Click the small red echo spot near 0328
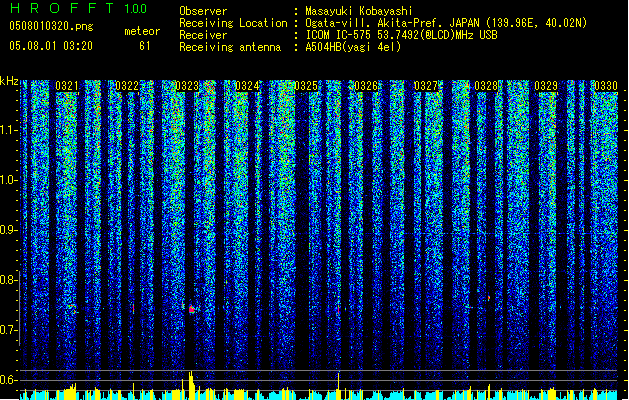Screen dimensions: 629x400 tap(489, 298)
